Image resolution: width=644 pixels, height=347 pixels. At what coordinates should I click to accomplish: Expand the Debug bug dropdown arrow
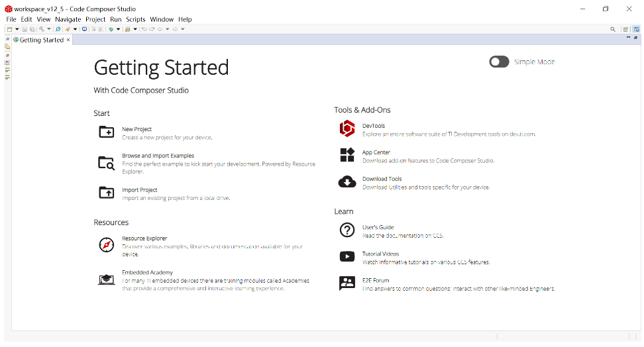point(119,29)
